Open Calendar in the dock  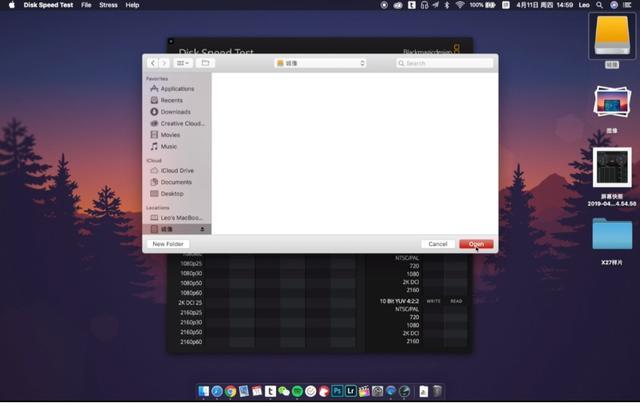[x=257, y=391]
